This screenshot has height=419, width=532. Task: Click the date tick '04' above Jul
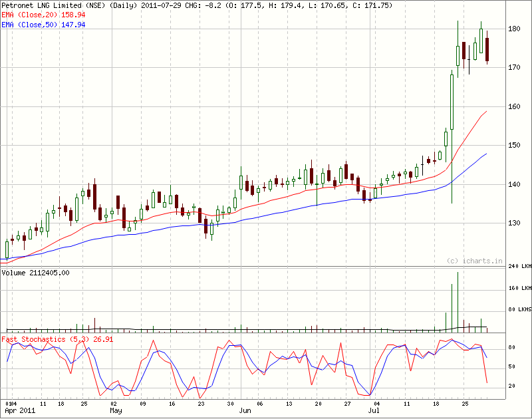[377, 404]
